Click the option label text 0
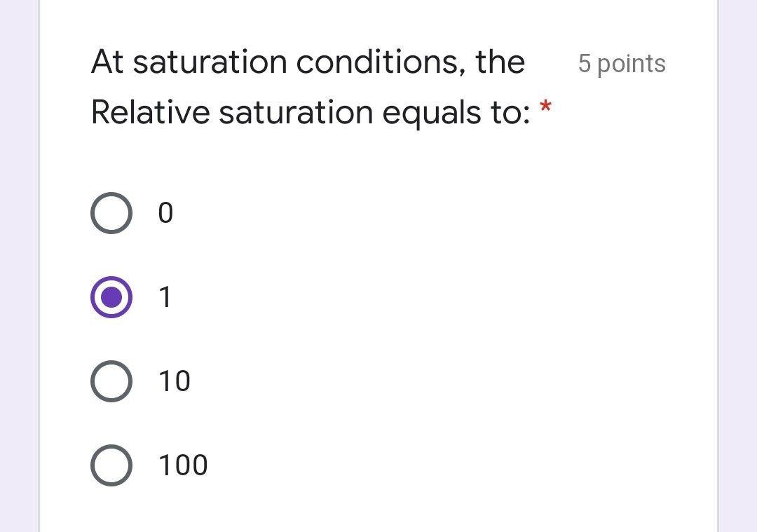This screenshot has height=532, width=757. (165, 214)
